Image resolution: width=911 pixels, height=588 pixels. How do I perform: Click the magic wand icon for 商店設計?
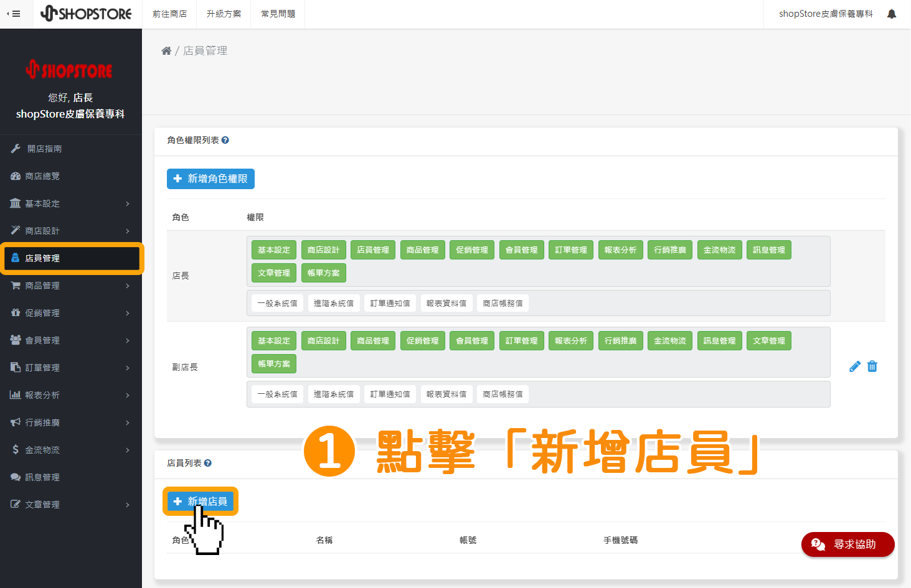coord(16,230)
